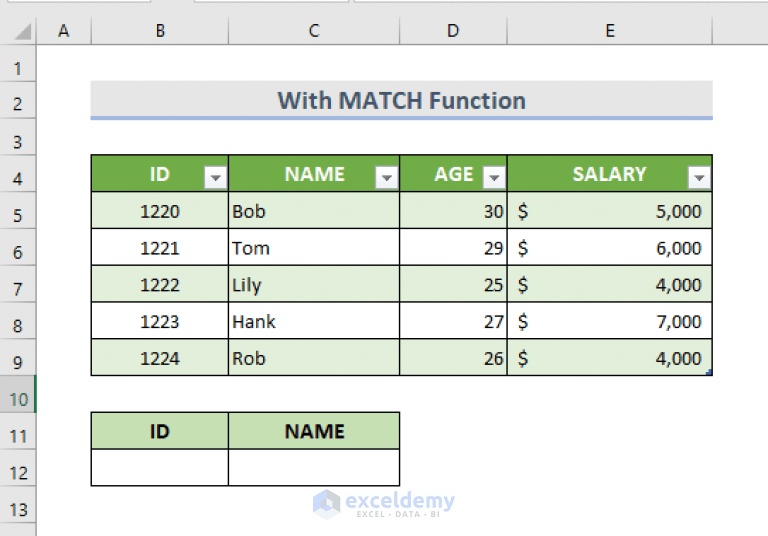768x536 pixels.
Task: Open the AGE column filter dropdown
Action: pyautogui.click(x=494, y=177)
